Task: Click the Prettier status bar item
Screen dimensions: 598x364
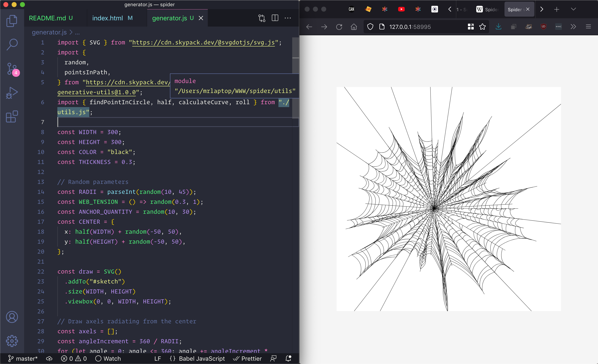Action: 247,358
